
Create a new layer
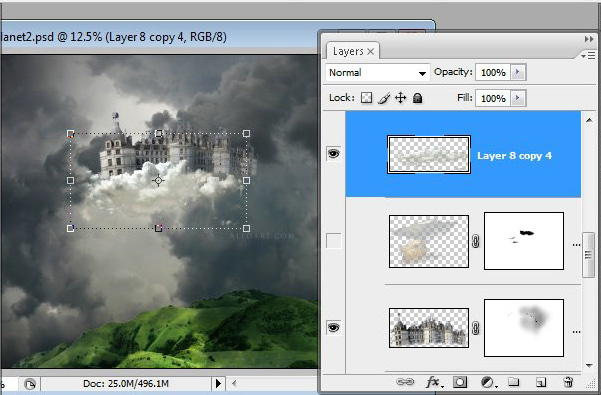point(541,382)
